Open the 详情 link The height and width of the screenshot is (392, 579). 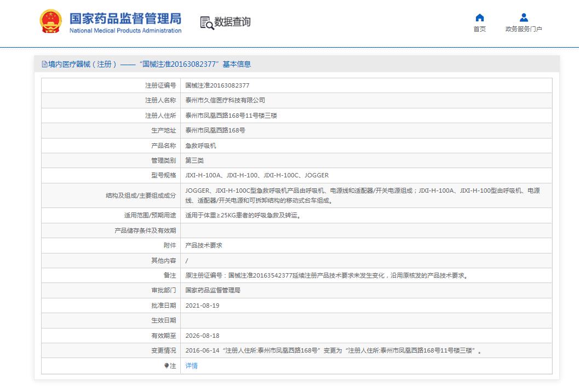point(191,366)
